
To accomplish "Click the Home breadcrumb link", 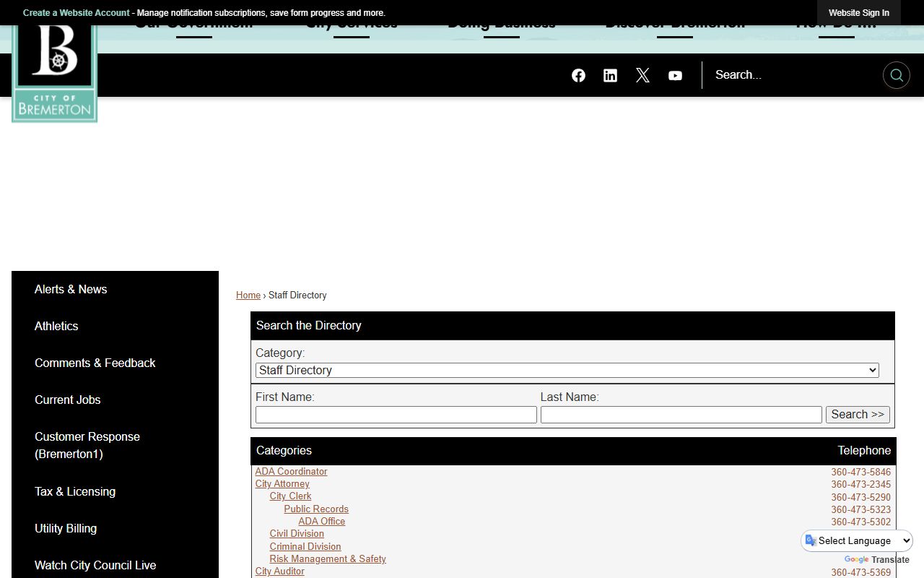I will tap(248, 296).
